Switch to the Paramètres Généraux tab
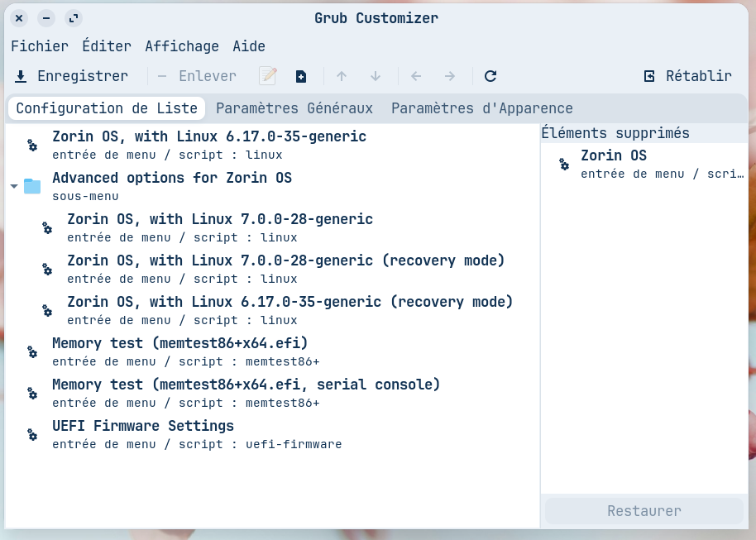The image size is (756, 540). pos(294,108)
